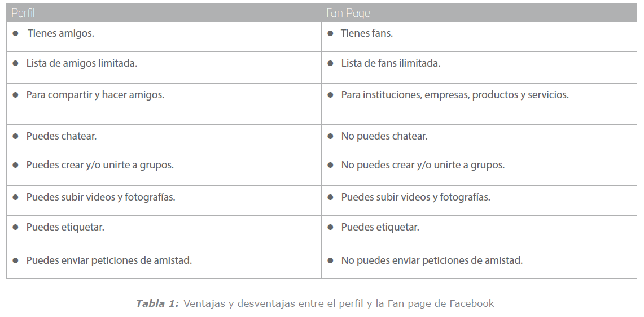
Task: Click "No puedes chatear." in Fan Page column
Action: (x=384, y=136)
